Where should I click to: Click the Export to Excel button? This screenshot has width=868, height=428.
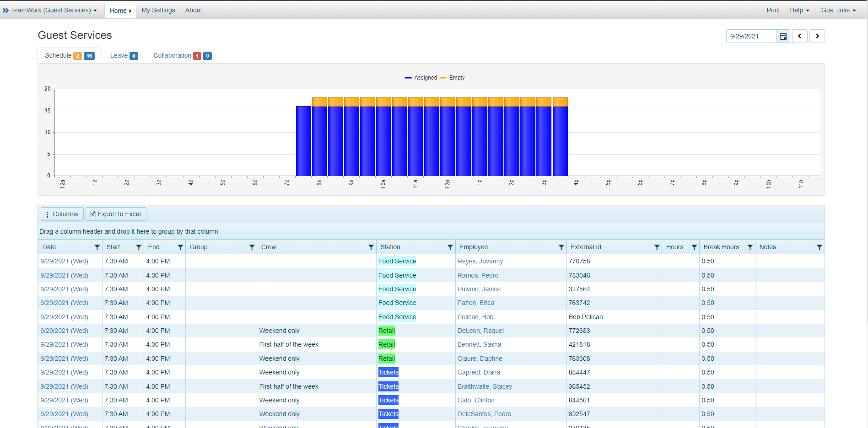tap(116, 214)
